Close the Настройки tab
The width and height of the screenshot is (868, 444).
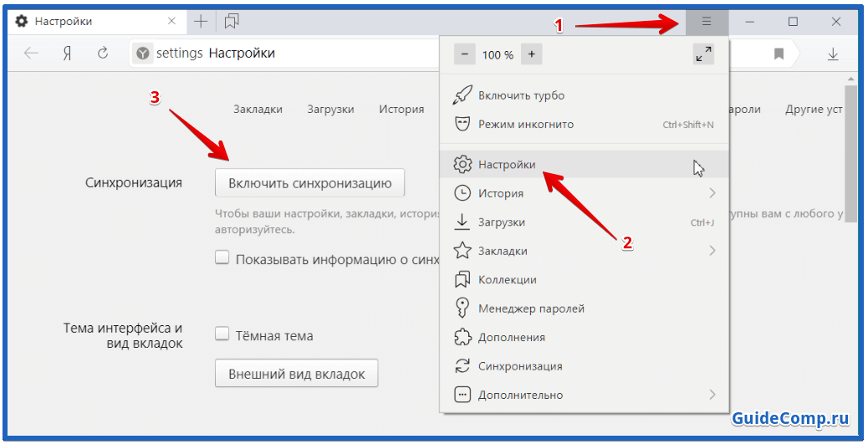[171, 22]
